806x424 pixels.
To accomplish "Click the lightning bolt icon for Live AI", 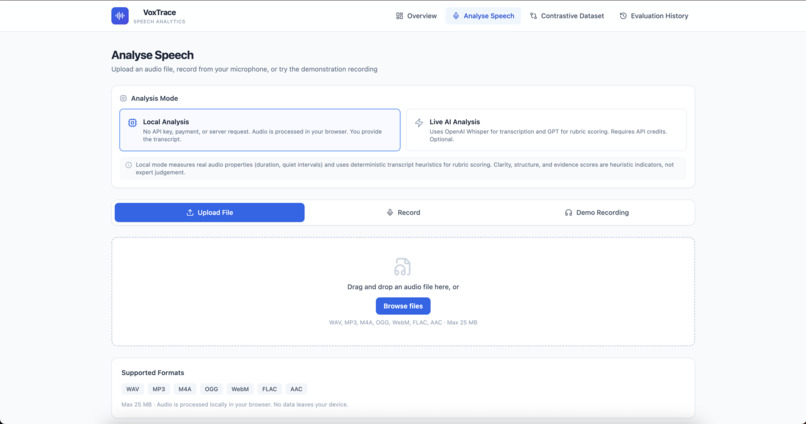I will pyautogui.click(x=419, y=123).
